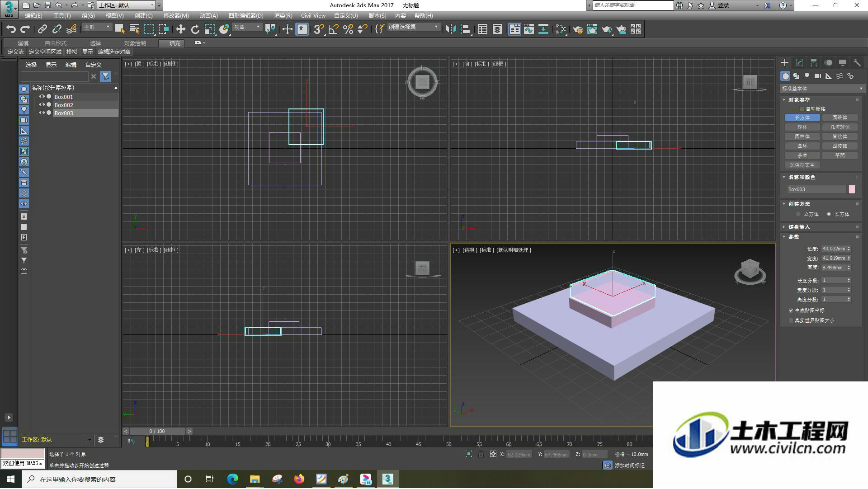Viewport: 868px width, 489px height.
Task: Click the 圆柱体 object type button
Action: pos(802,136)
